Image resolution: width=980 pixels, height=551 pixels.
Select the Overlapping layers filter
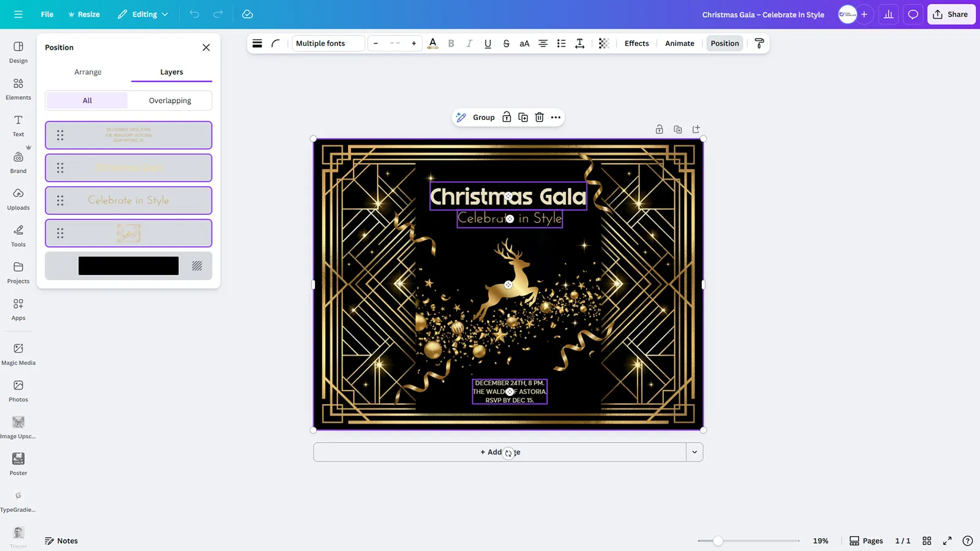(x=170, y=100)
